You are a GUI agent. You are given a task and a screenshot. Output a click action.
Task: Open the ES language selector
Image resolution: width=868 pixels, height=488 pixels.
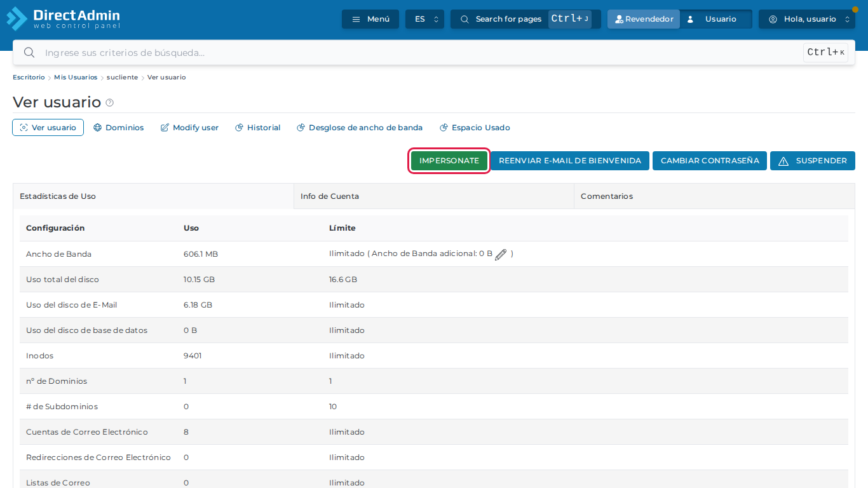424,19
